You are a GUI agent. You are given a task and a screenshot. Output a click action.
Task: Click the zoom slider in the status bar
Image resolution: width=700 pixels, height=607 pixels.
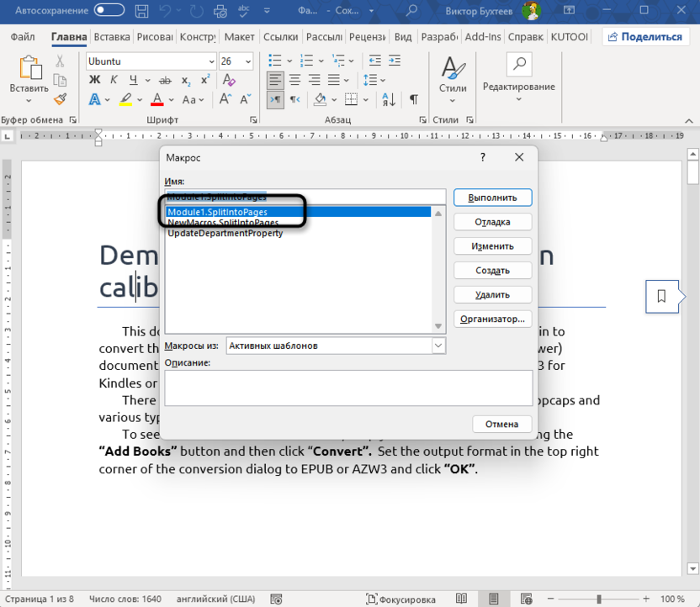pos(599,599)
